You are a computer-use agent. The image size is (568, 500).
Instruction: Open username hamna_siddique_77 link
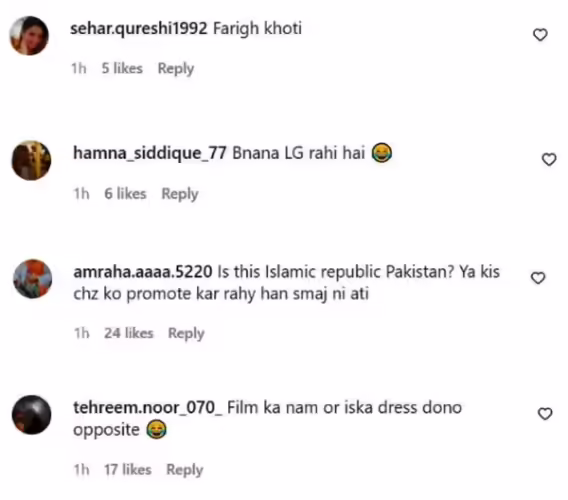pos(150,153)
